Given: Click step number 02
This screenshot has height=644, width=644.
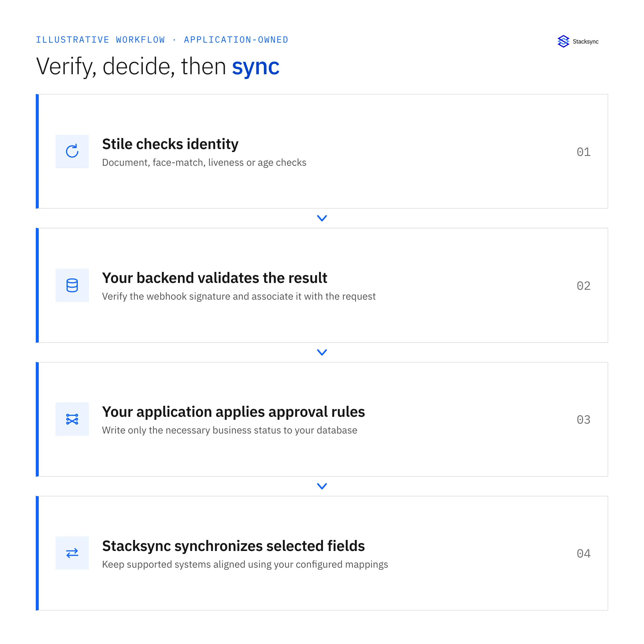Looking at the screenshot, I should coord(583,286).
